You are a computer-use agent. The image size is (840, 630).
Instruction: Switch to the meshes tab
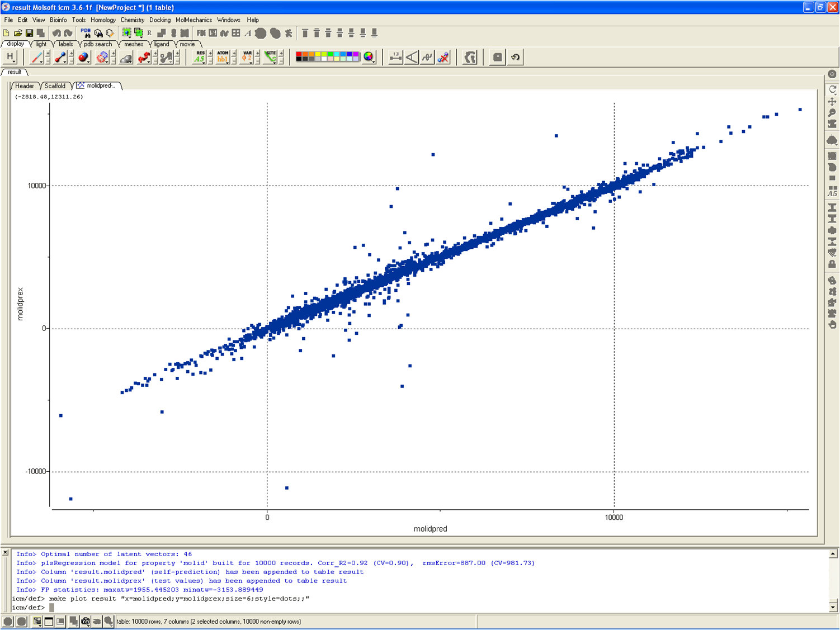click(x=134, y=44)
